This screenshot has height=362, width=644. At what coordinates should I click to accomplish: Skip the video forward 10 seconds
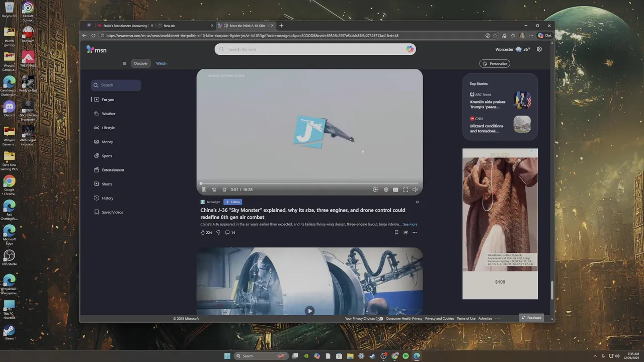pyautogui.click(x=224, y=190)
